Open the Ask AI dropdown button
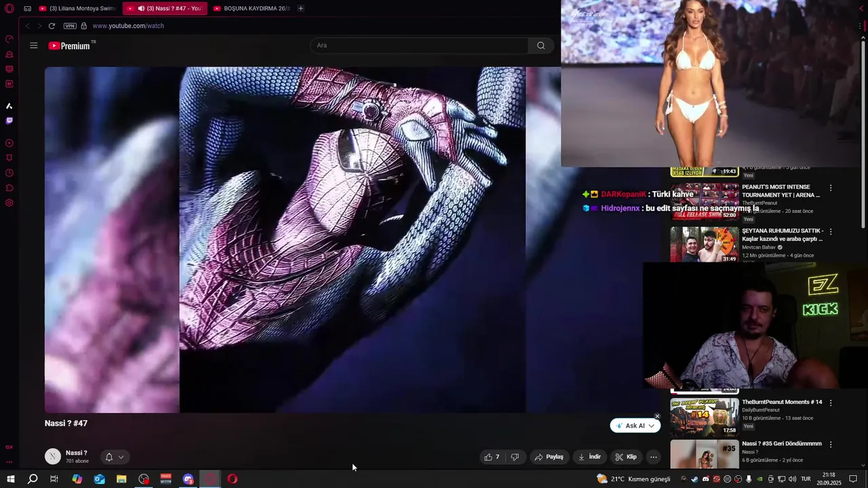 coord(635,426)
